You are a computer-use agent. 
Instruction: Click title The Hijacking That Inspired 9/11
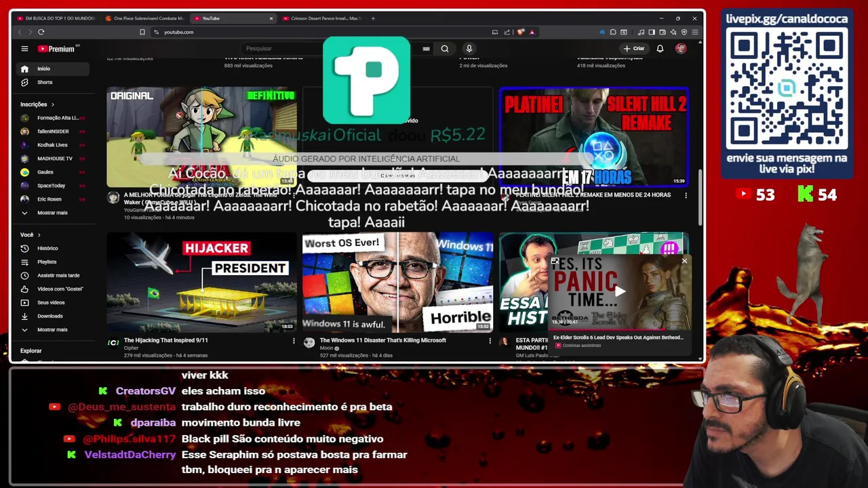166,340
